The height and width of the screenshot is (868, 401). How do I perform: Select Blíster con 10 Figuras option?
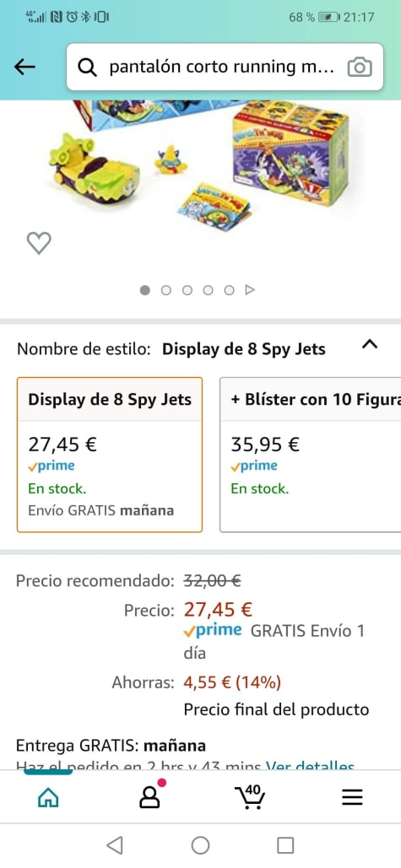point(310,455)
